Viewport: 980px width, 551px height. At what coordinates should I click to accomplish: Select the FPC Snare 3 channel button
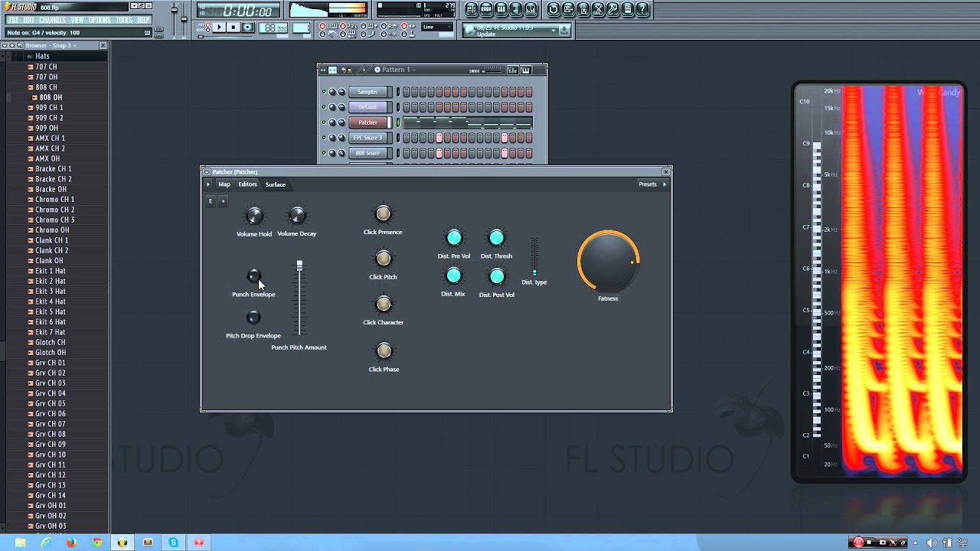[x=368, y=138]
